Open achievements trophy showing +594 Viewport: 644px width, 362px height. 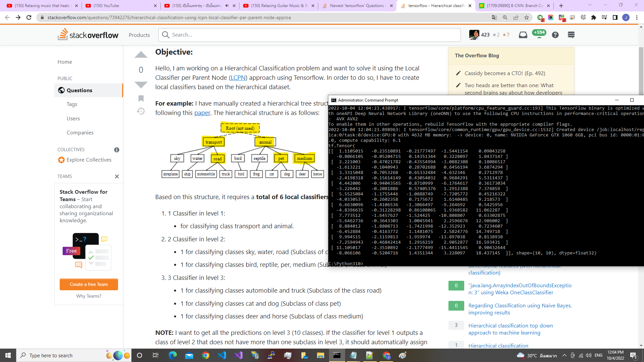[539, 34]
